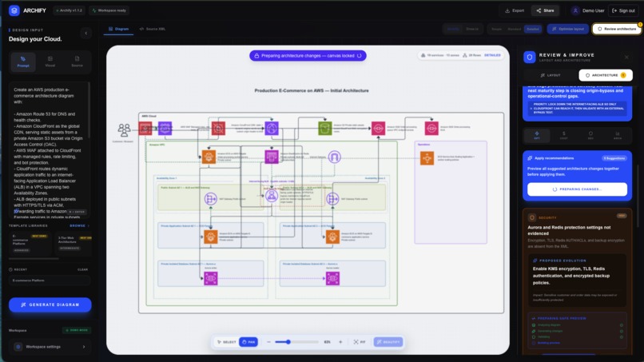Click the Sign out button

623,10
